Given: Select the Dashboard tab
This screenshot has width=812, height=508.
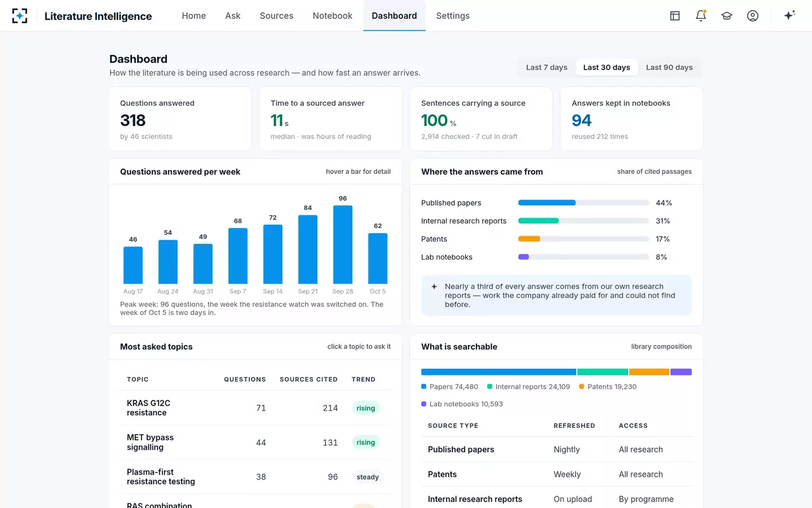Looking at the screenshot, I should click(394, 16).
